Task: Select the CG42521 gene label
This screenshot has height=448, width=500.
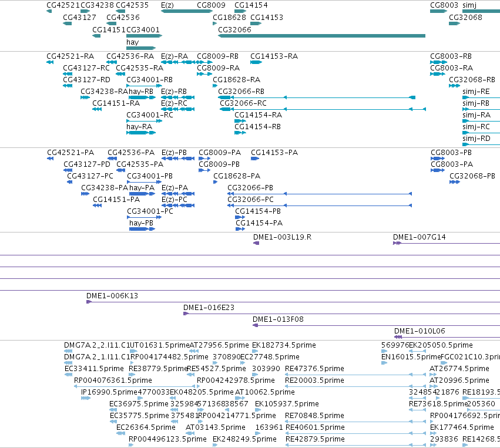Action: (63, 5)
